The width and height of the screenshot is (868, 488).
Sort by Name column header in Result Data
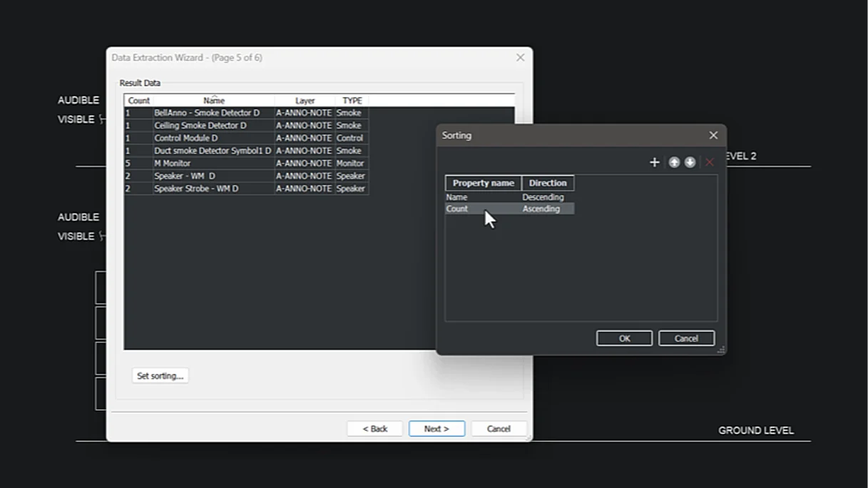click(214, 101)
